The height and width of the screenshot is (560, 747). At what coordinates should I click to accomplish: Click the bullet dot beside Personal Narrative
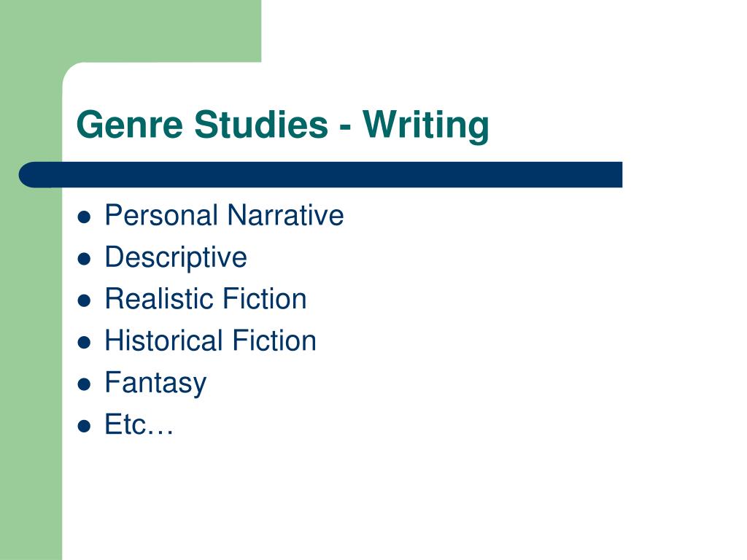pyautogui.click(x=84, y=217)
